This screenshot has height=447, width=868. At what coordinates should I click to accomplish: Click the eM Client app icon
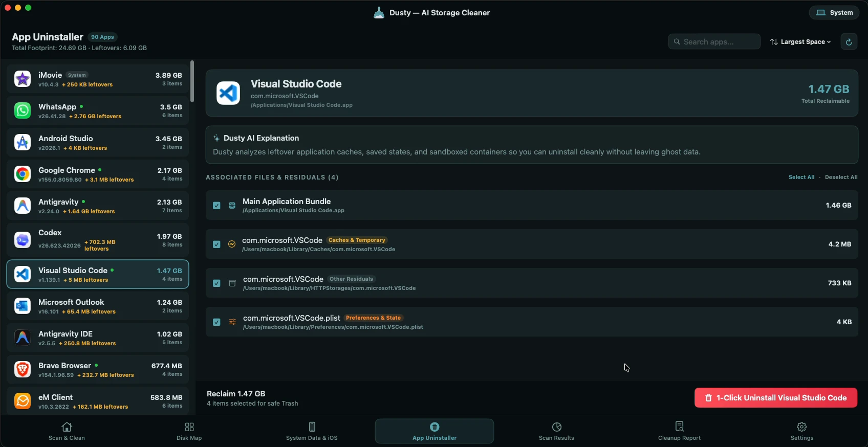[23, 401]
